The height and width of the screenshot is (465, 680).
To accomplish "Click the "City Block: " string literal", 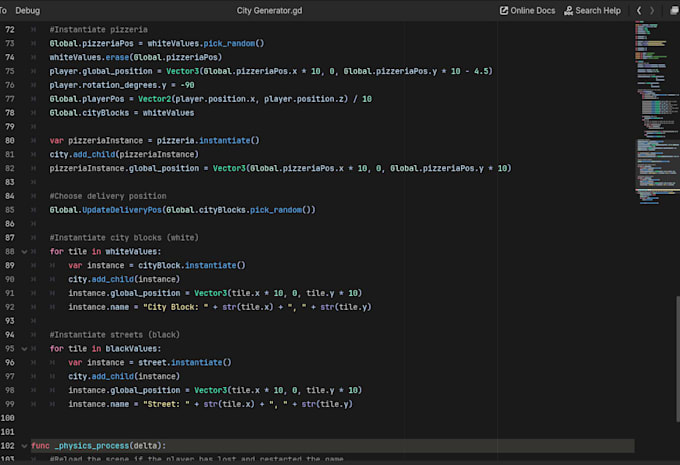I will (x=176, y=307).
